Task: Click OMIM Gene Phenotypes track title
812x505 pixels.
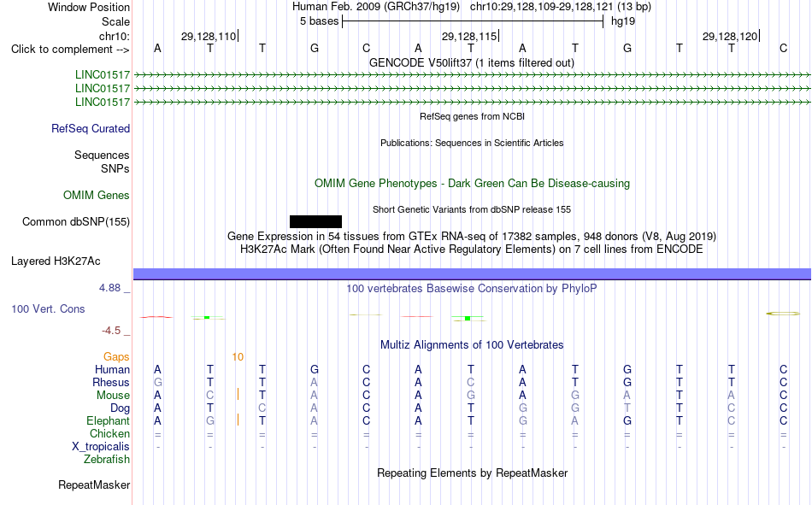Action: pyautogui.click(x=473, y=184)
